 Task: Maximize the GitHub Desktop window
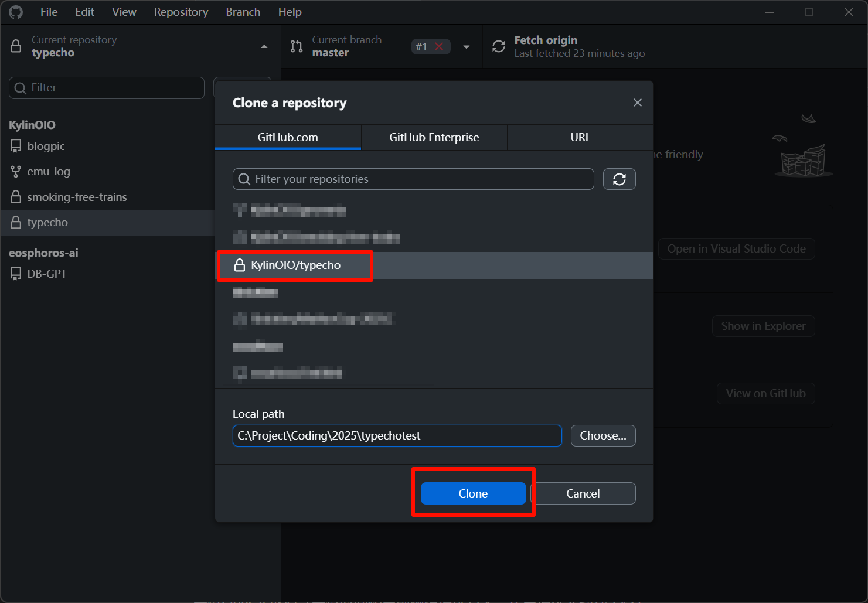pyautogui.click(x=809, y=12)
